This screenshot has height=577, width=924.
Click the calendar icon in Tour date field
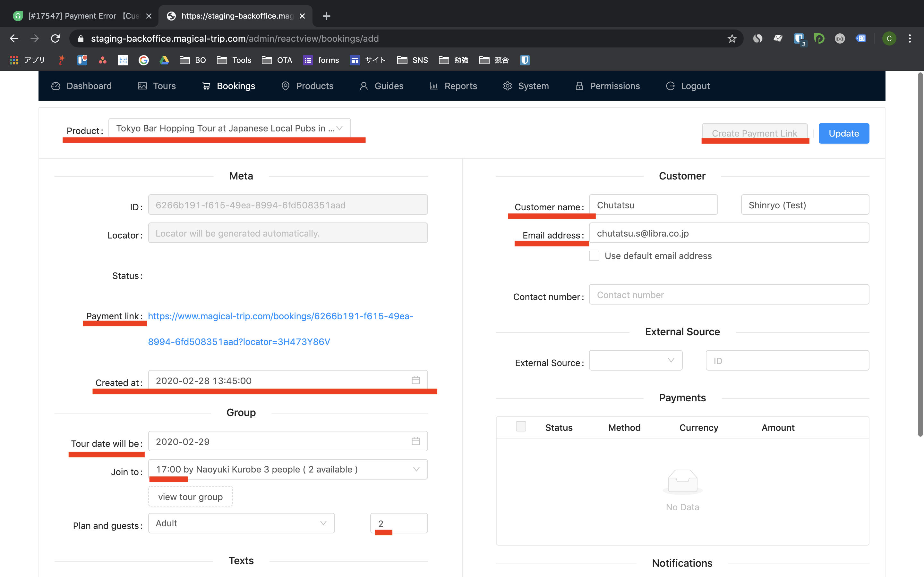point(415,441)
